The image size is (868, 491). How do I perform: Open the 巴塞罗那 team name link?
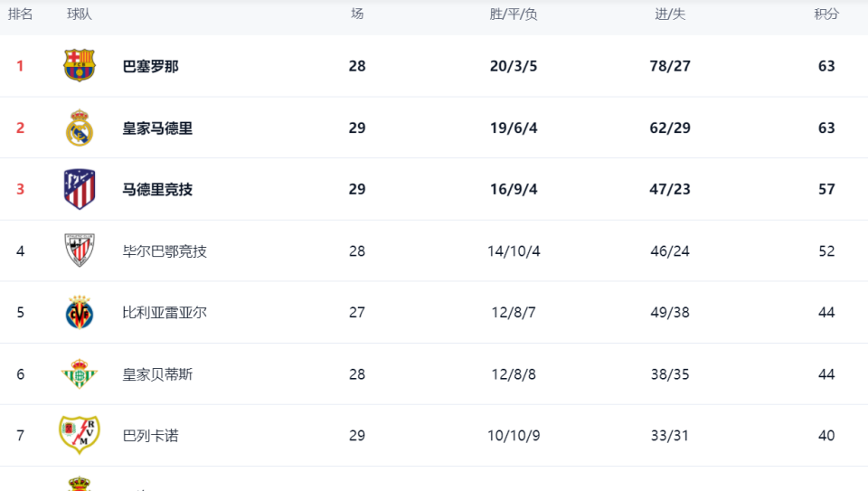(151, 66)
